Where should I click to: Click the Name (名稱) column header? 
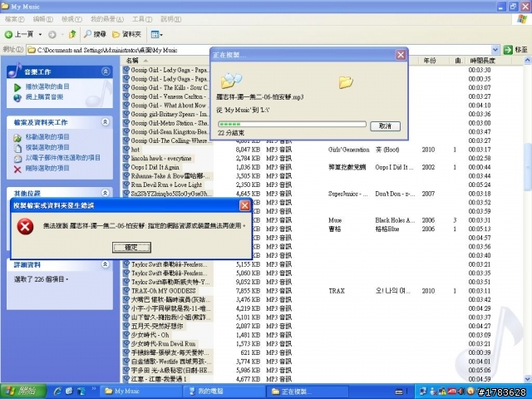[166, 61]
